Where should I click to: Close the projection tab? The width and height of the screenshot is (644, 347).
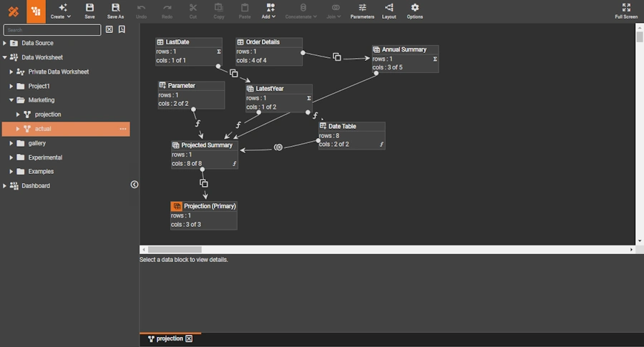pos(189,338)
